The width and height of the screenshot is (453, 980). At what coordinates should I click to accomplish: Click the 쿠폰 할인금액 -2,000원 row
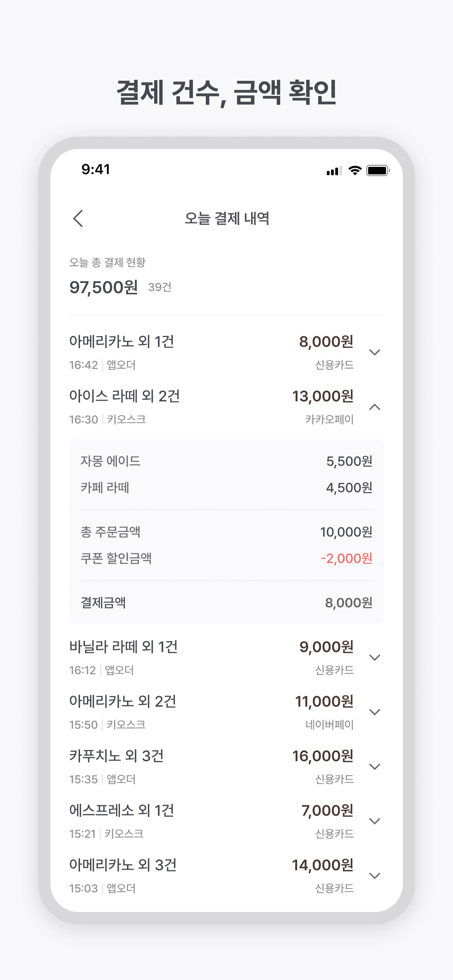click(226, 558)
